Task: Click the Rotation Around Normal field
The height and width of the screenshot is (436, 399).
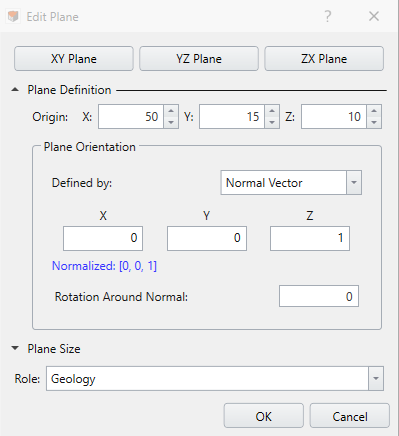Action: coord(319,296)
